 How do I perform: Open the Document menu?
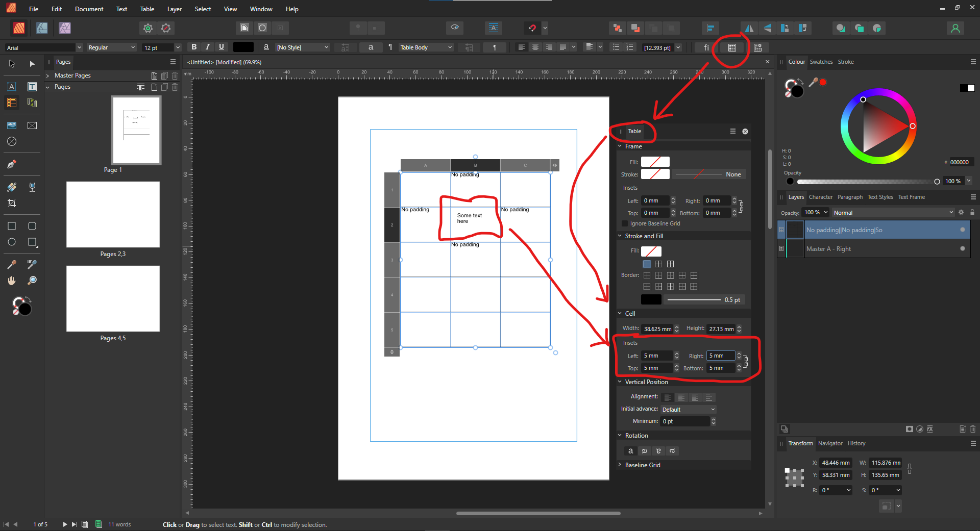[x=89, y=9]
